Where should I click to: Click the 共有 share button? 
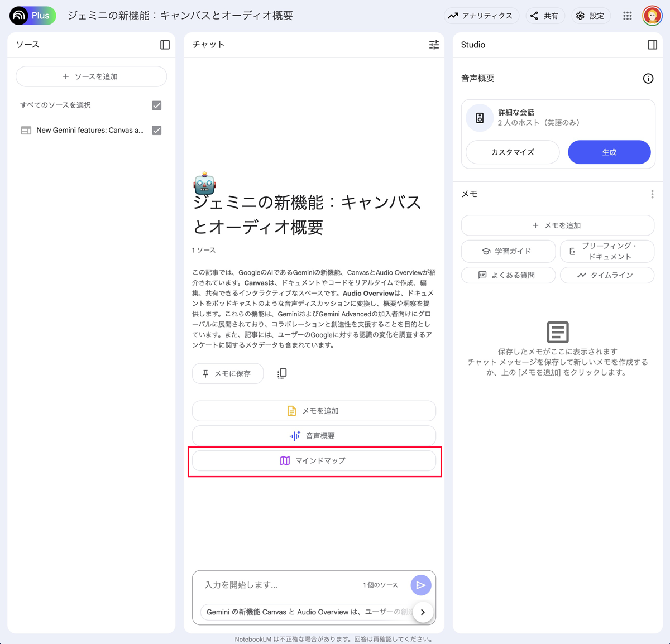pyautogui.click(x=545, y=16)
